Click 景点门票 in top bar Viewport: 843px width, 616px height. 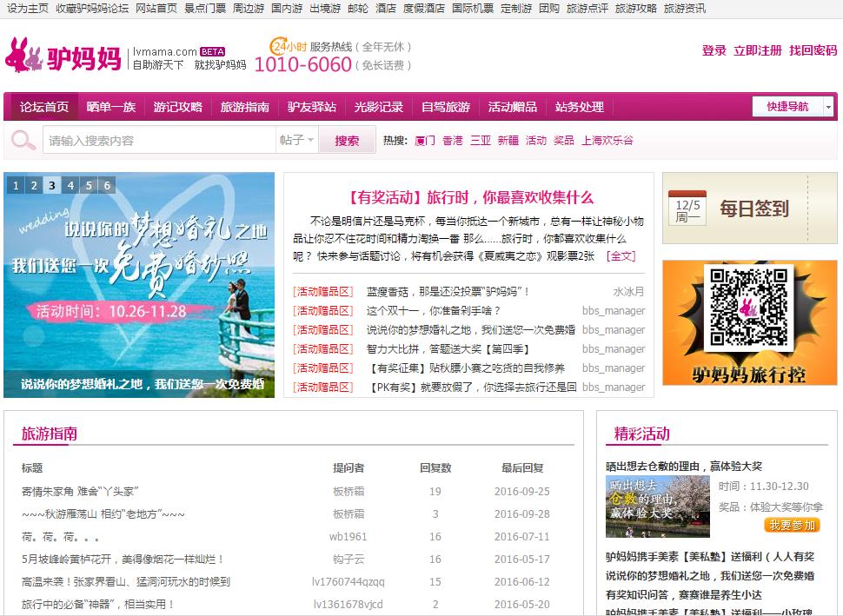pos(205,8)
